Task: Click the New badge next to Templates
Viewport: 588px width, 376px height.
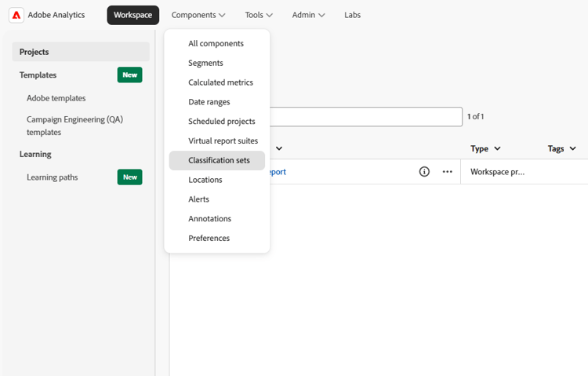Action: coord(129,75)
